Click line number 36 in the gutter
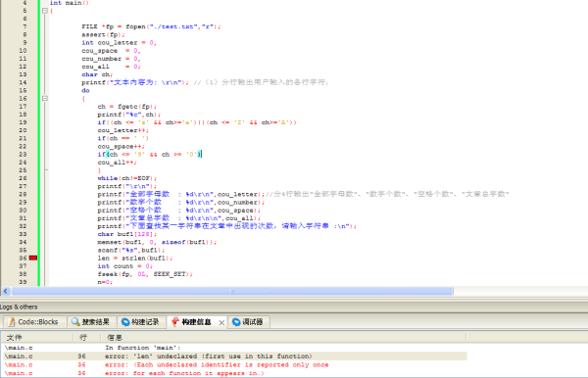Image resolution: width=588 pixels, height=378 pixels. click(x=23, y=259)
